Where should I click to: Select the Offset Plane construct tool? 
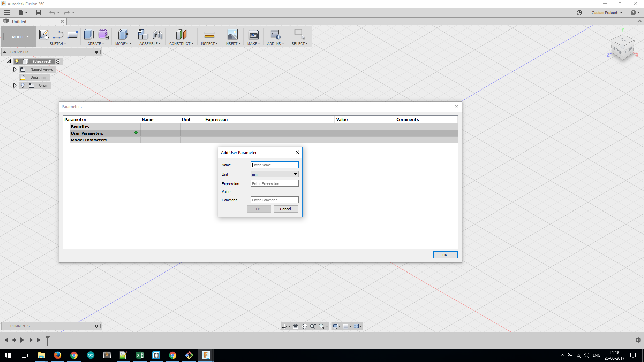[181, 34]
